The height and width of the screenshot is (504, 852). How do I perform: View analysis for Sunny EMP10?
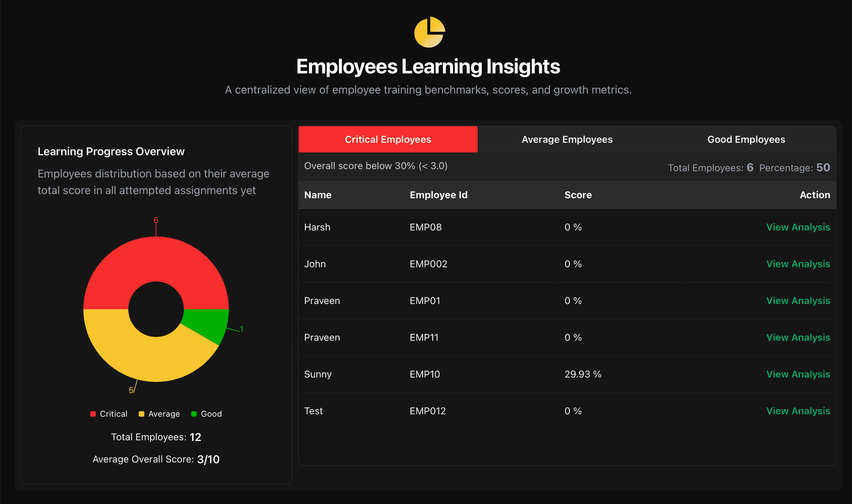(798, 374)
